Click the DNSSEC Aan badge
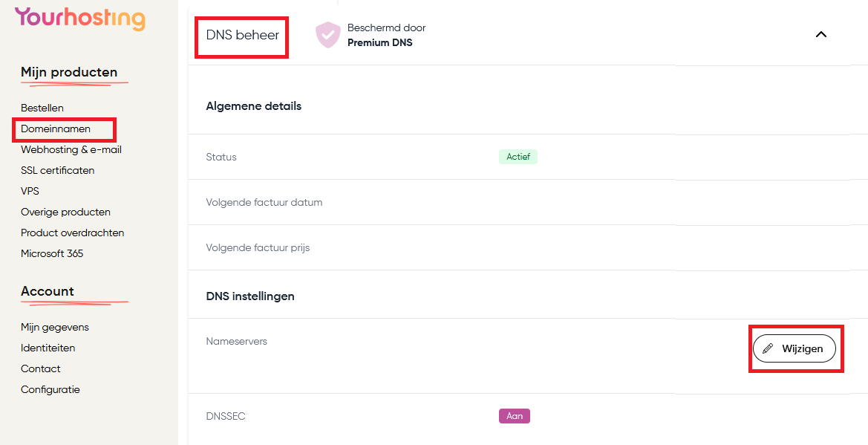This screenshot has height=445, width=868. (515, 416)
